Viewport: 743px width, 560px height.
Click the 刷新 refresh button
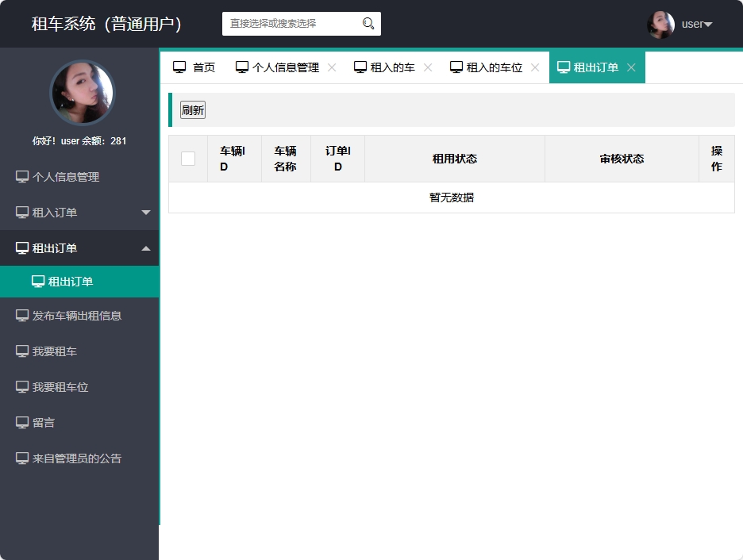coord(192,109)
